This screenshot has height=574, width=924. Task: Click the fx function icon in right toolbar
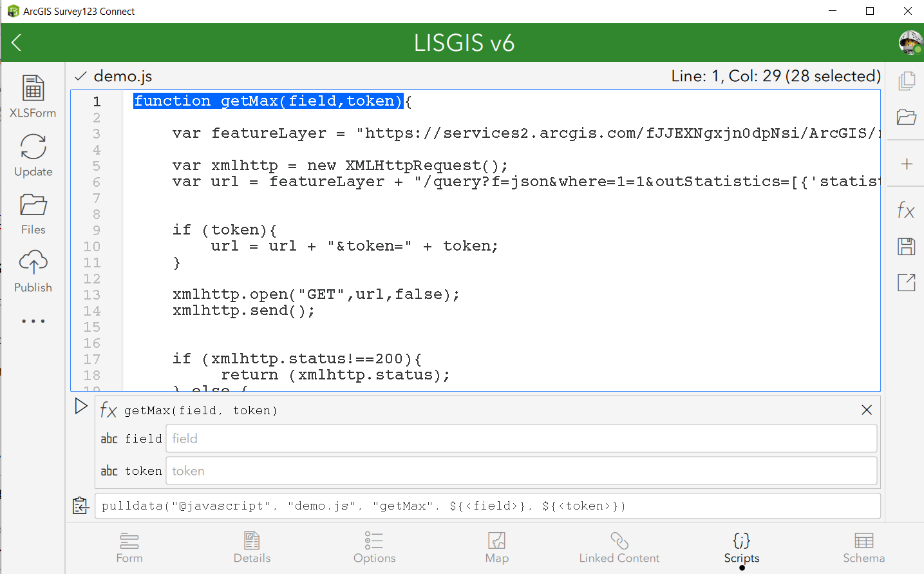[x=906, y=210]
